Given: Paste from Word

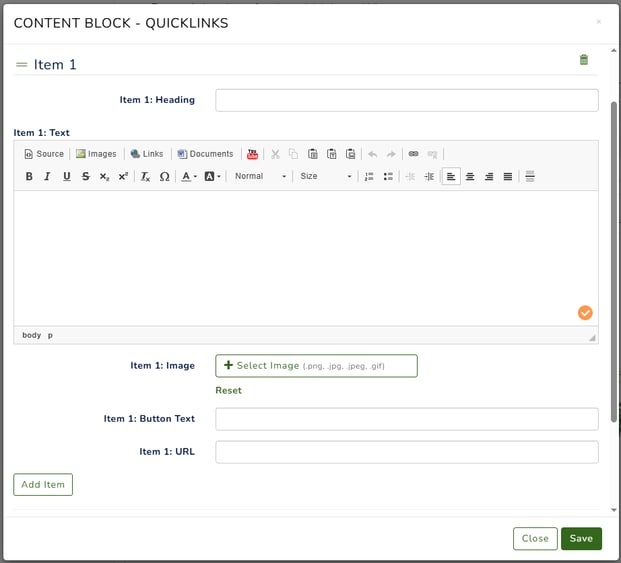Looking at the screenshot, I should coord(351,154).
